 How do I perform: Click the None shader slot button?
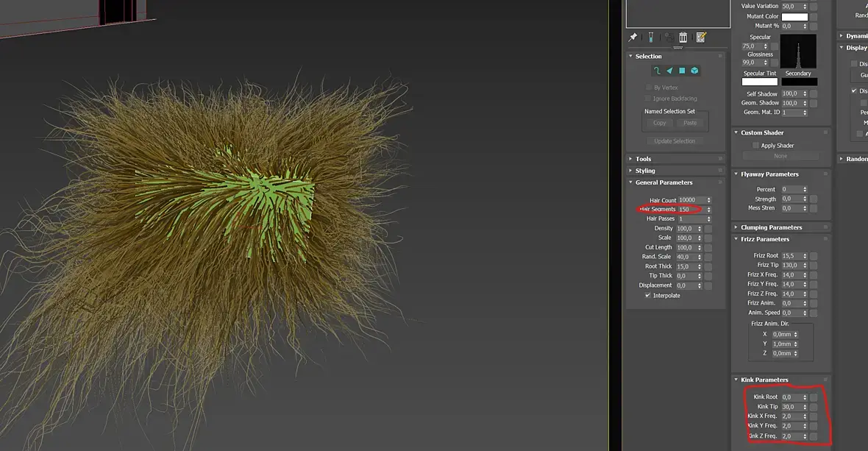pos(780,156)
